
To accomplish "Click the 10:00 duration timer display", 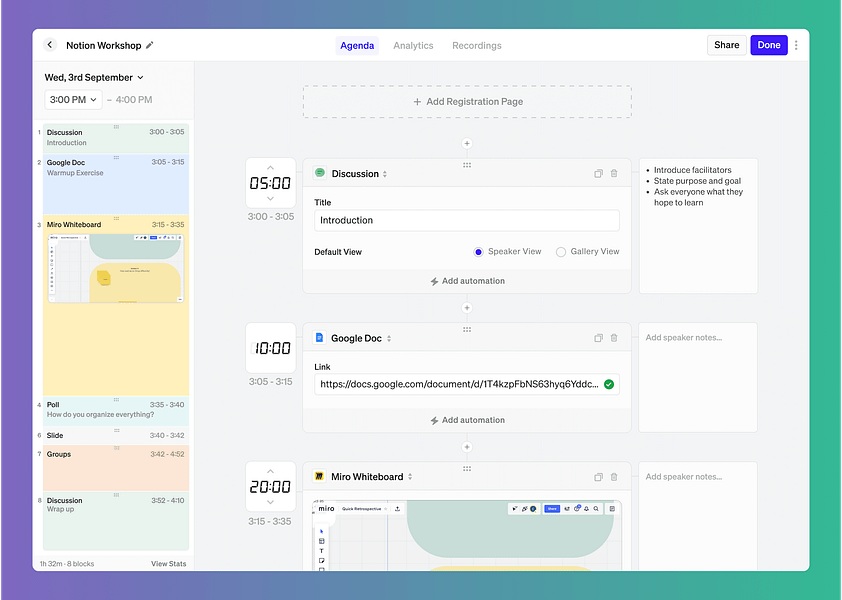I will pos(271,348).
